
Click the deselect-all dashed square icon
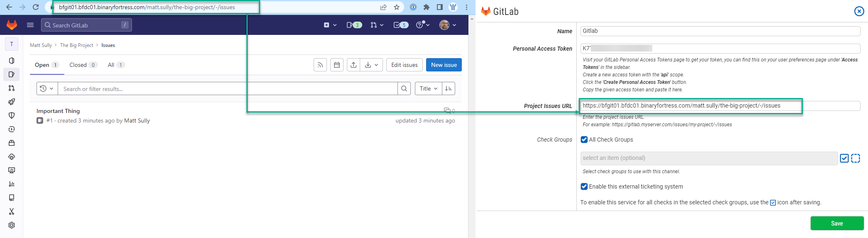pyautogui.click(x=856, y=158)
